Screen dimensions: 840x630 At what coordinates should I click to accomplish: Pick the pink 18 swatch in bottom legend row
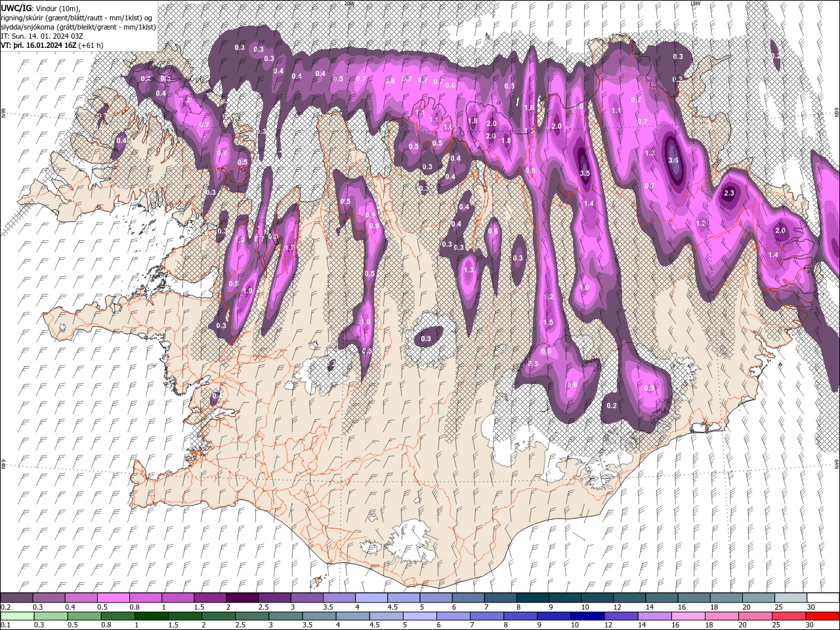(722, 616)
